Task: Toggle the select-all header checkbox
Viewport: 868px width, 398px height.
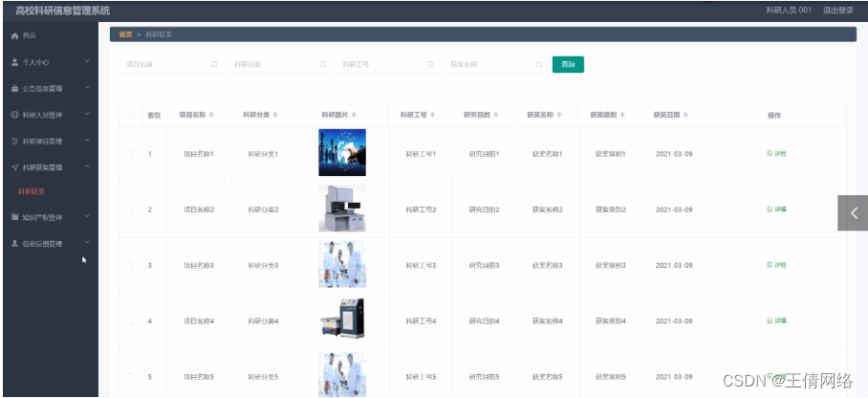Action: click(x=131, y=116)
